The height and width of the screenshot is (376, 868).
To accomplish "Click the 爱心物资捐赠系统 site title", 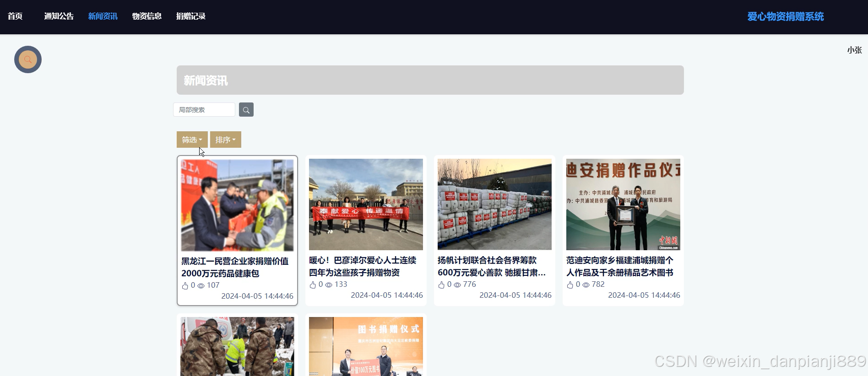I will [x=786, y=16].
